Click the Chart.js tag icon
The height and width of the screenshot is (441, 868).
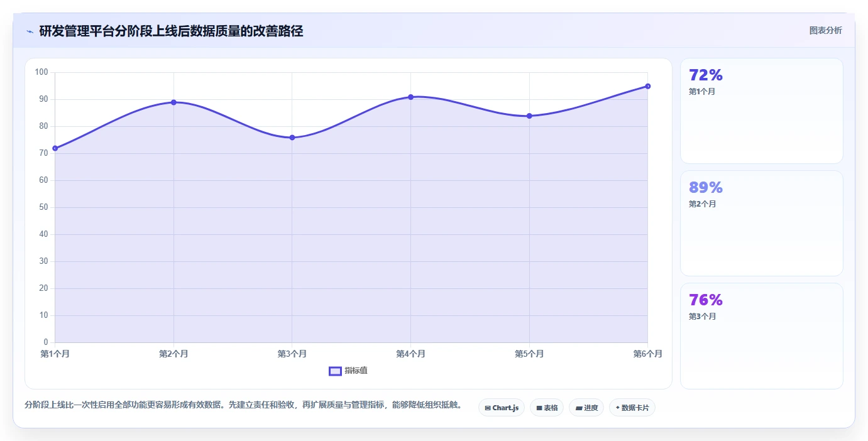pyautogui.click(x=488, y=408)
